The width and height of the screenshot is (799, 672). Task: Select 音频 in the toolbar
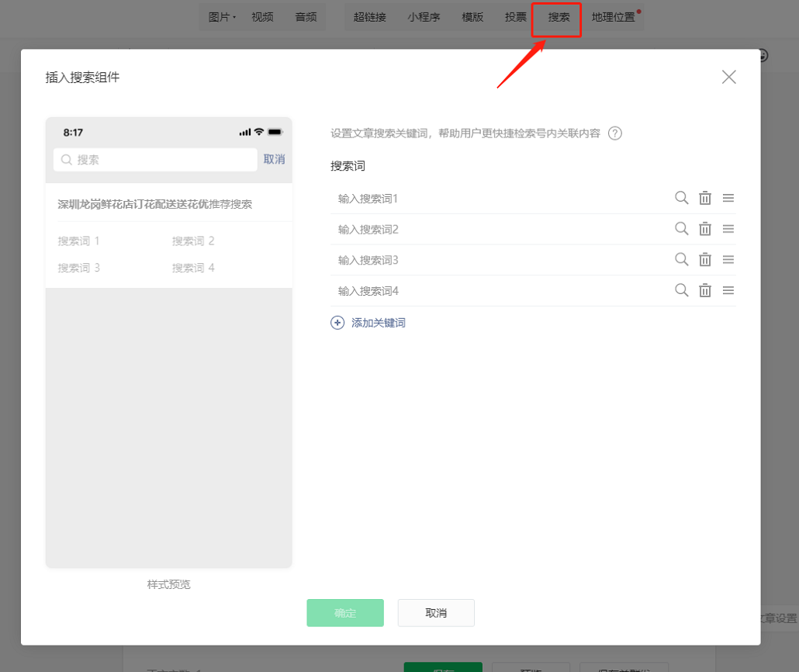pos(306,17)
